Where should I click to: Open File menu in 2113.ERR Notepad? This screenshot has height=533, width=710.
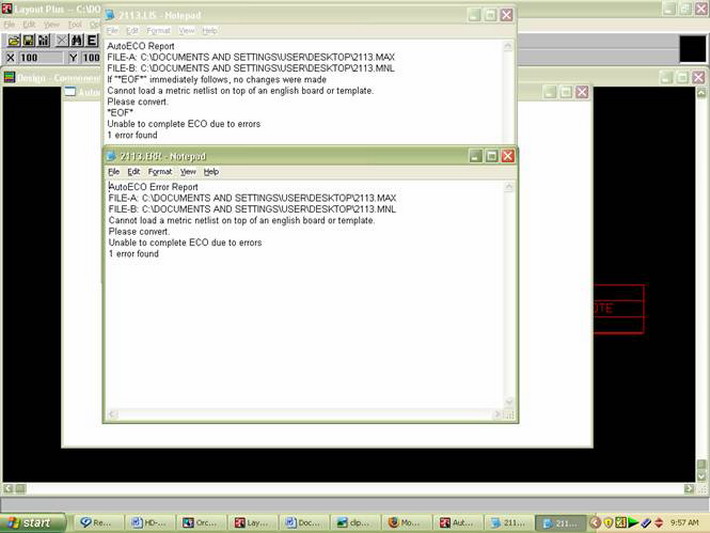114,172
